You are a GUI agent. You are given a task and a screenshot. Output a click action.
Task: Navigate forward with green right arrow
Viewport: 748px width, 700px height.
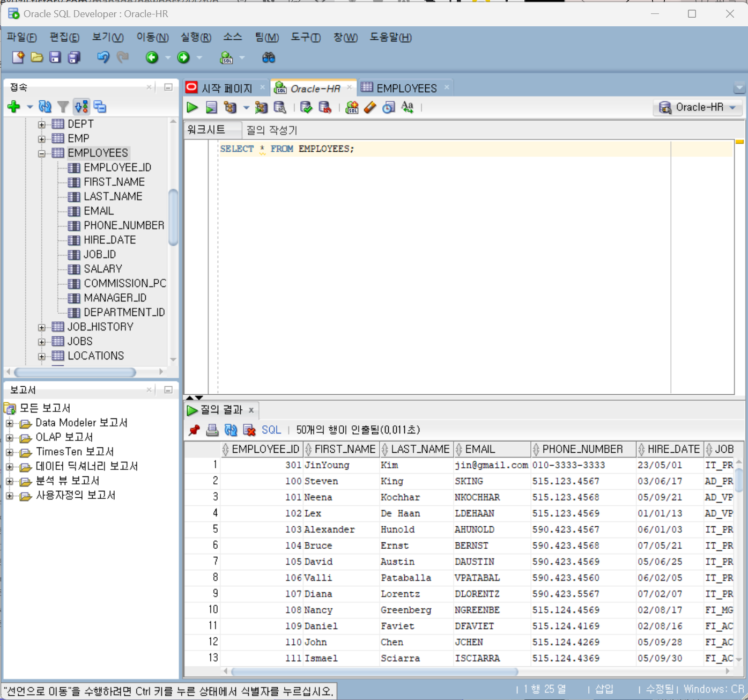pyautogui.click(x=183, y=57)
